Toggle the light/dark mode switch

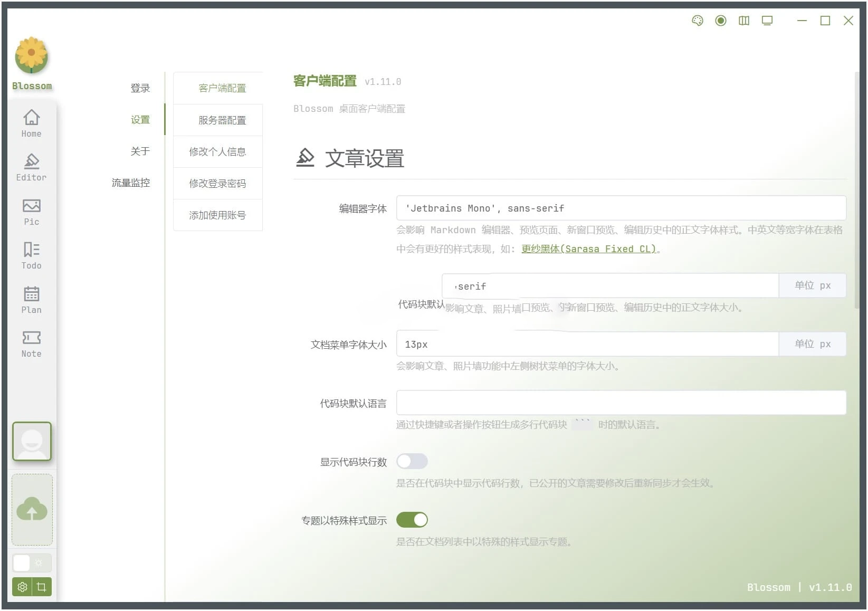tap(32, 563)
